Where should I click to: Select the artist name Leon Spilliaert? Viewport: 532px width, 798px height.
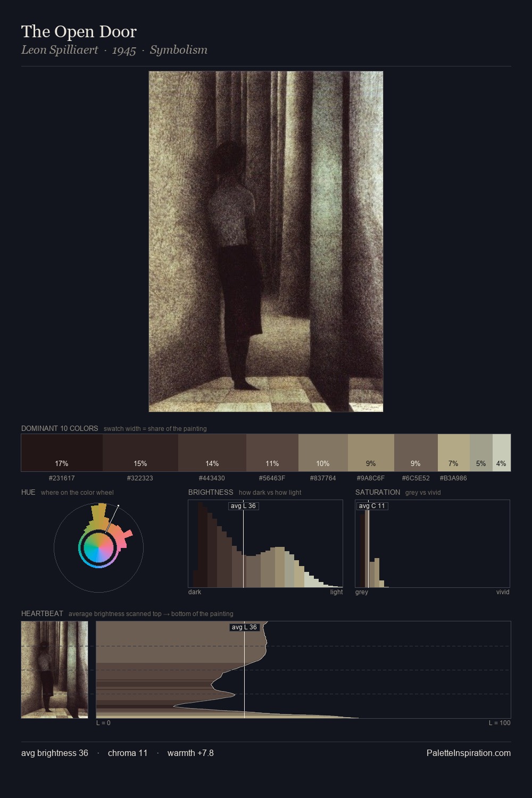click(60, 50)
